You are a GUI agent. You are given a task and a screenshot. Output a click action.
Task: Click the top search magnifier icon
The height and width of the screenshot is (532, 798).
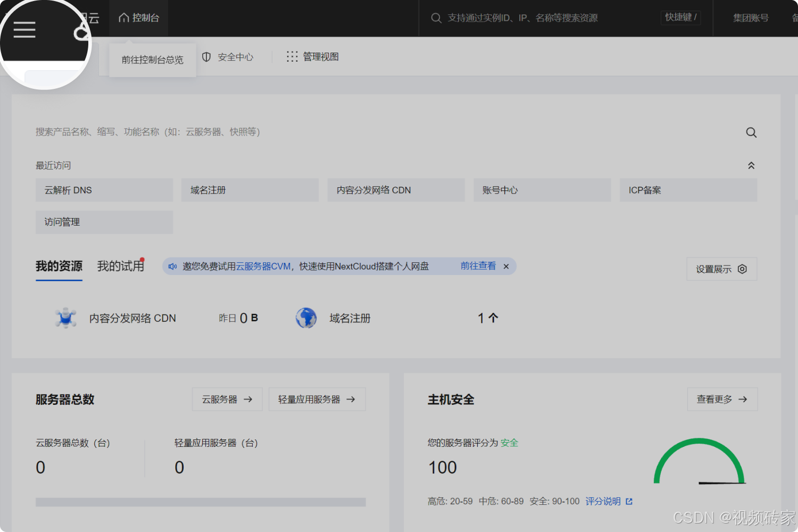click(x=436, y=18)
